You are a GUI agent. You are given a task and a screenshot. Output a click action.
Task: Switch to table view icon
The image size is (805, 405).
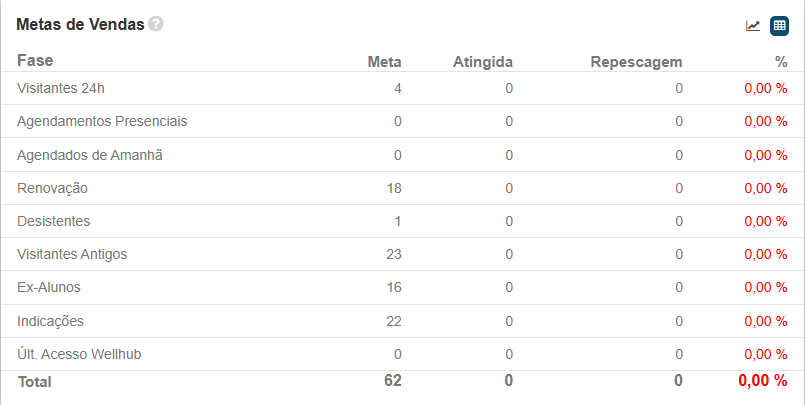pos(779,26)
